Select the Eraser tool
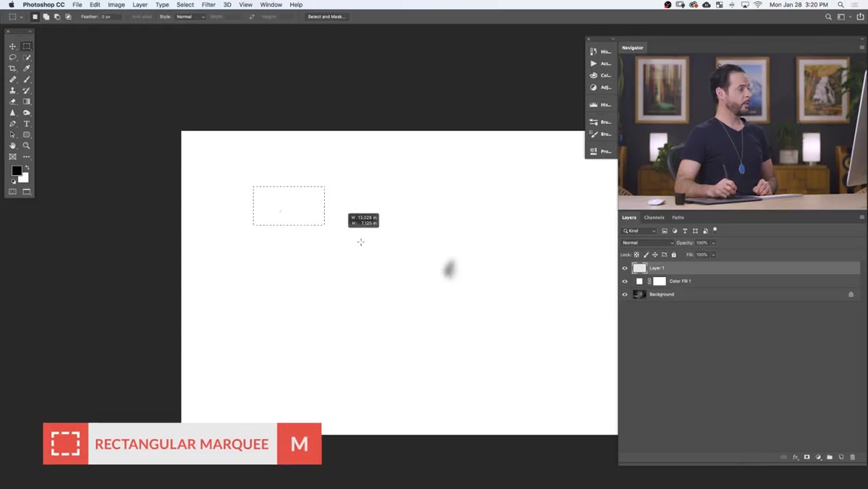The width and height of the screenshot is (868, 489). (12, 101)
